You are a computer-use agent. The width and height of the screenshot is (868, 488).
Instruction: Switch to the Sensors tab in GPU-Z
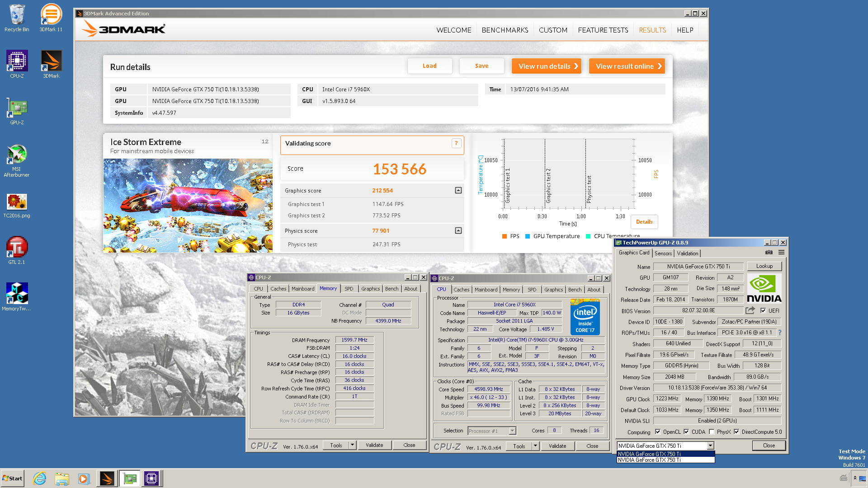coord(663,253)
